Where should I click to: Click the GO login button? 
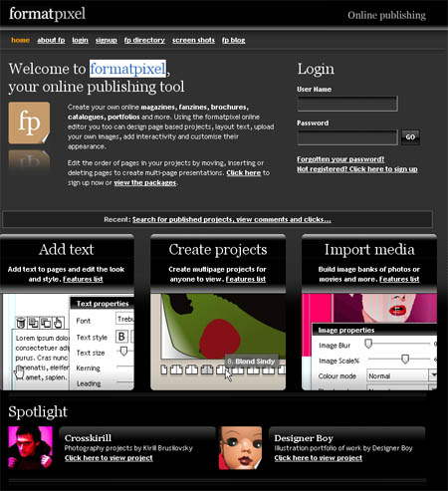pyautogui.click(x=410, y=137)
